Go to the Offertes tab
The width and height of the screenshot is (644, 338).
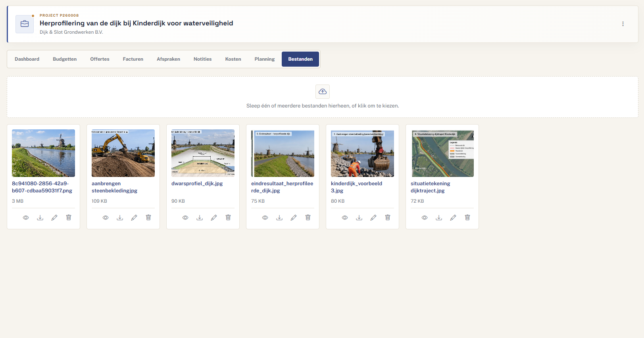[x=100, y=59]
